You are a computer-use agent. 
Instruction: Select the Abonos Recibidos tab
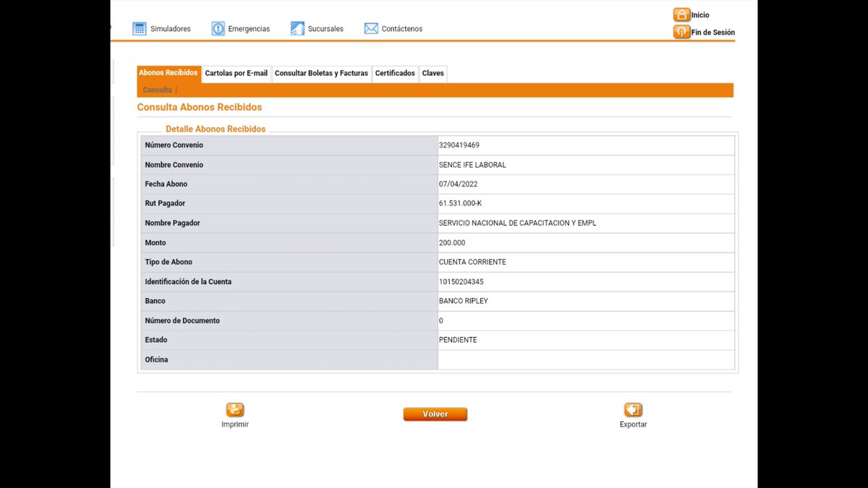169,73
